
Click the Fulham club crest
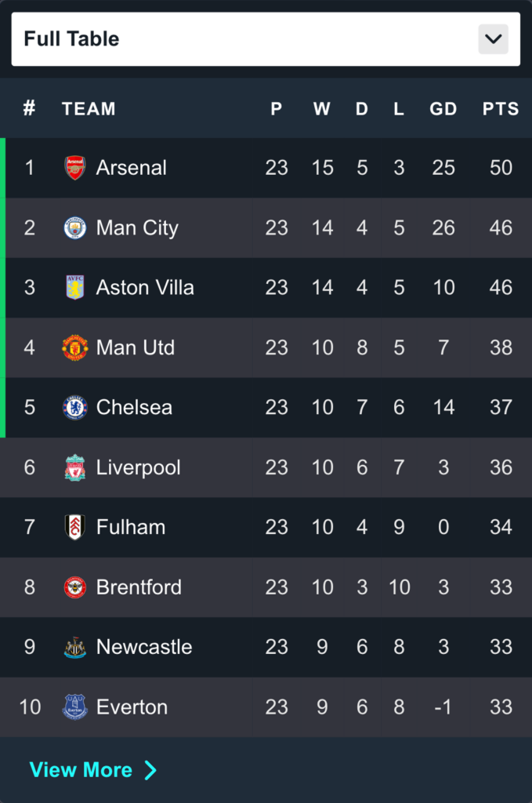(x=75, y=527)
